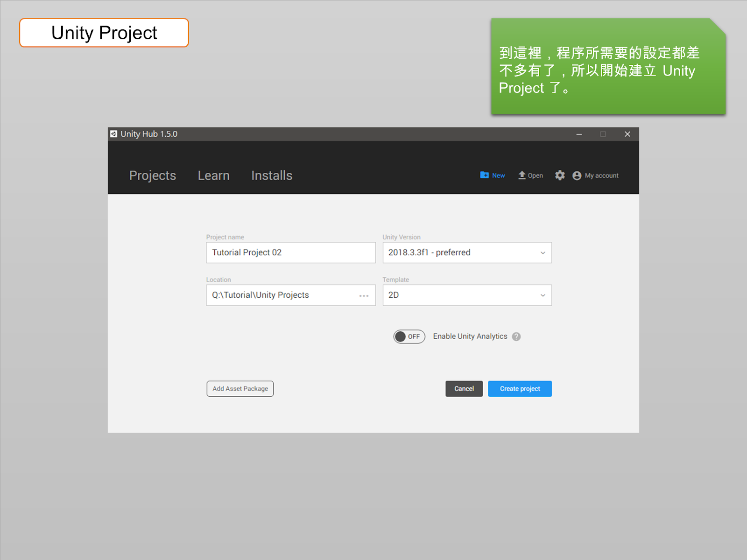Click the help icon beside Unity Analytics
Image resolution: width=747 pixels, height=560 pixels.
[x=516, y=336]
